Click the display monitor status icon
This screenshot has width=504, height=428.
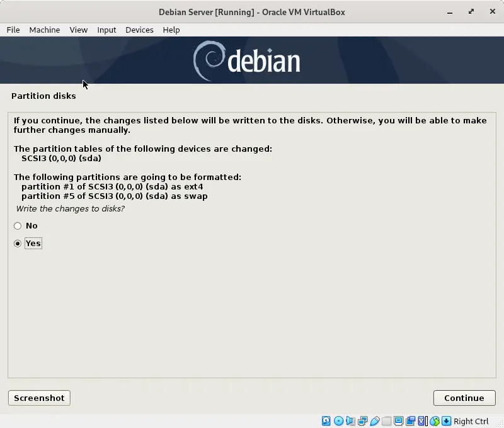(399, 420)
